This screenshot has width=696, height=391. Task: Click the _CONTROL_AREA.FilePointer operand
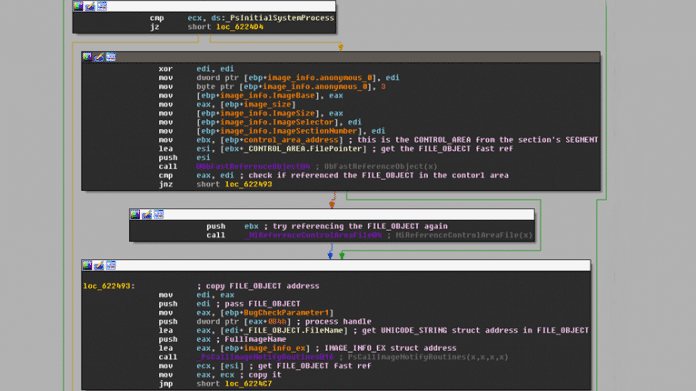(x=303, y=149)
